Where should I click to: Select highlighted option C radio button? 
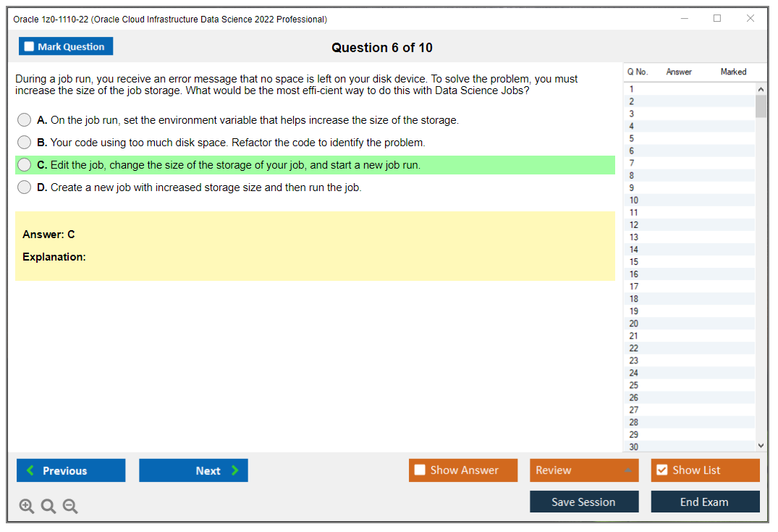tap(25, 165)
